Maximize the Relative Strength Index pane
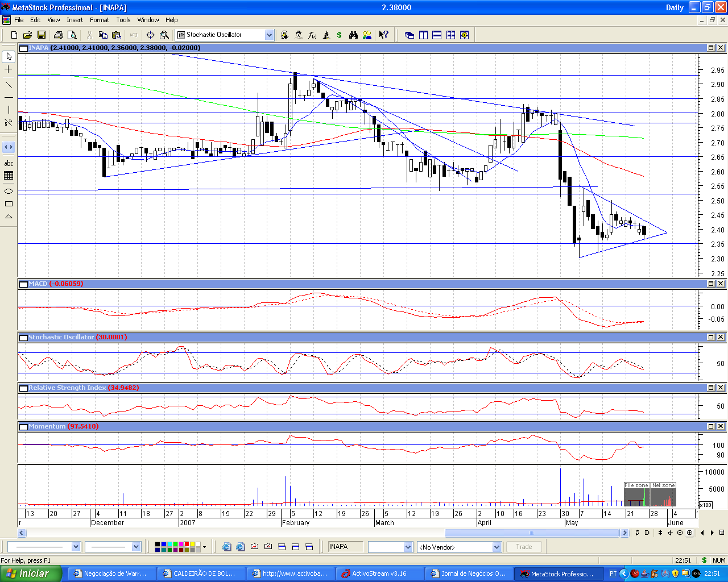This screenshot has width=728, height=582. (x=711, y=388)
